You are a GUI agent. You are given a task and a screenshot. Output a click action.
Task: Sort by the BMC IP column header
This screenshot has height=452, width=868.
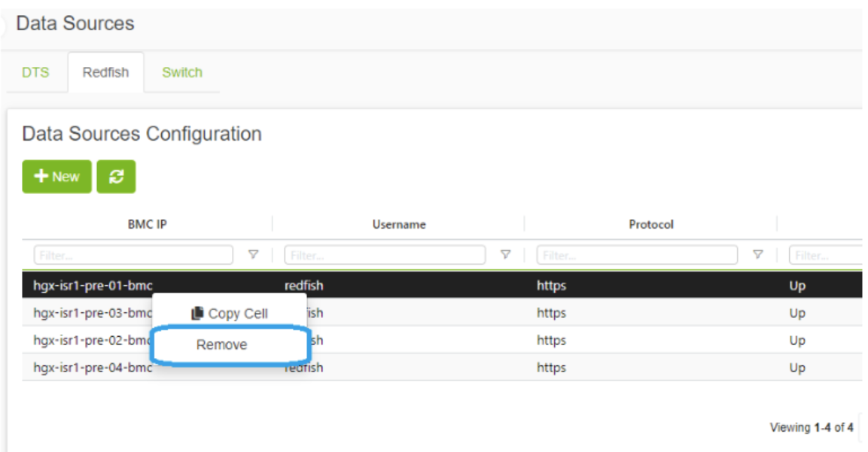(x=147, y=224)
